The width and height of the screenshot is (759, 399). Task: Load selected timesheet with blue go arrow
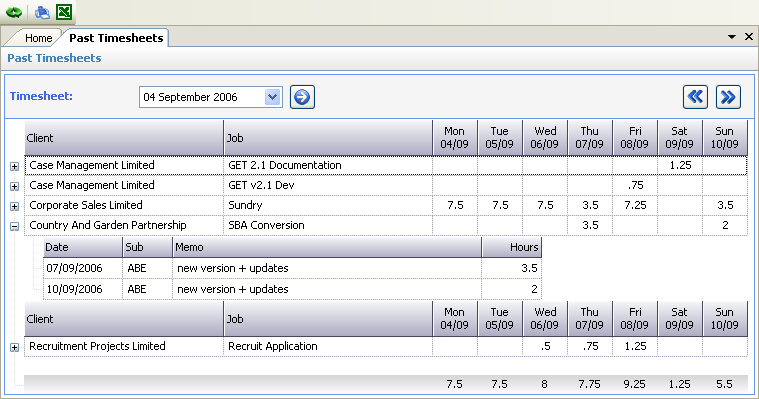(302, 97)
